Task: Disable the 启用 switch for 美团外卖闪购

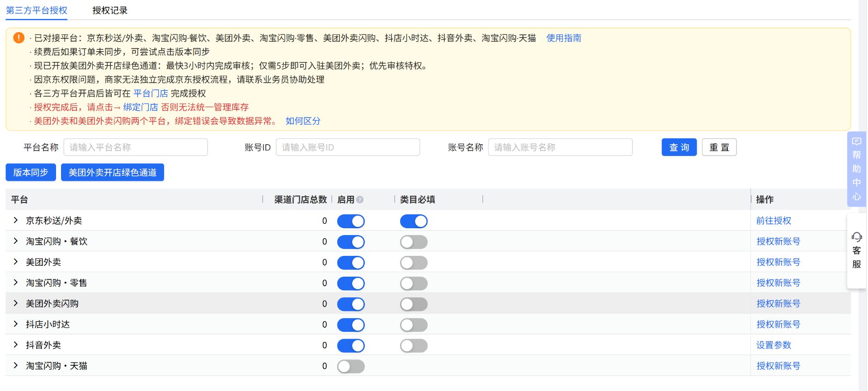Action: click(351, 304)
